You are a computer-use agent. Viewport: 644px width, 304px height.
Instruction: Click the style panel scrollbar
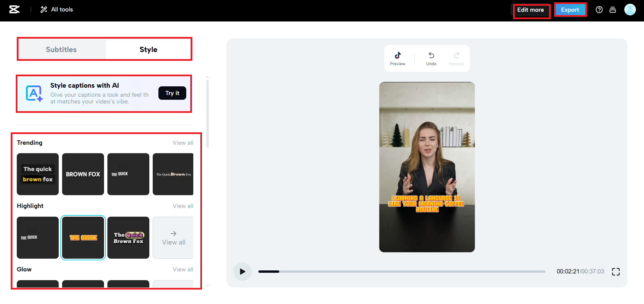pos(207,114)
